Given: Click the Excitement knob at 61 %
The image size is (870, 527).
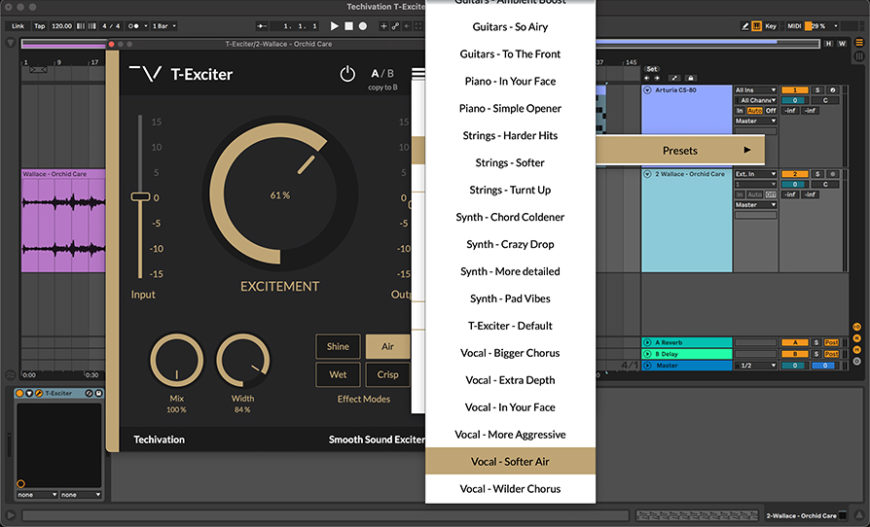Looking at the screenshot, I should (x=280, y=194).
